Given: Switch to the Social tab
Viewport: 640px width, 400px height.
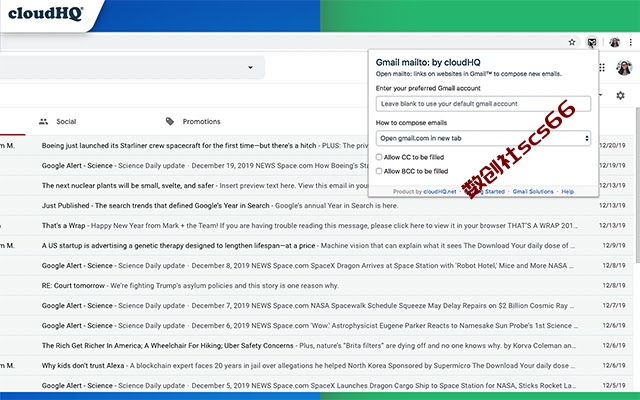Looking at the screenshot, I should [x=58, y=122].
